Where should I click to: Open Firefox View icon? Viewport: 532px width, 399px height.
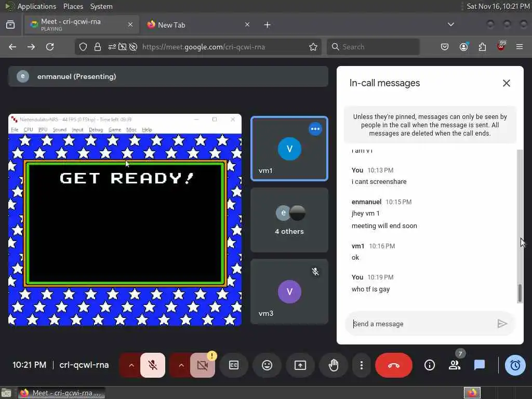[10, 24]
